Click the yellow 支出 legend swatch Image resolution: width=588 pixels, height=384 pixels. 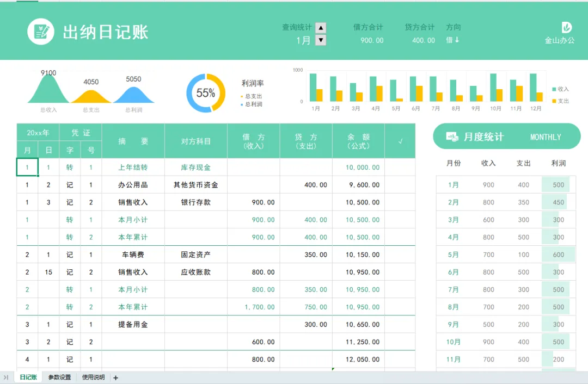click(x=554, y=101)
